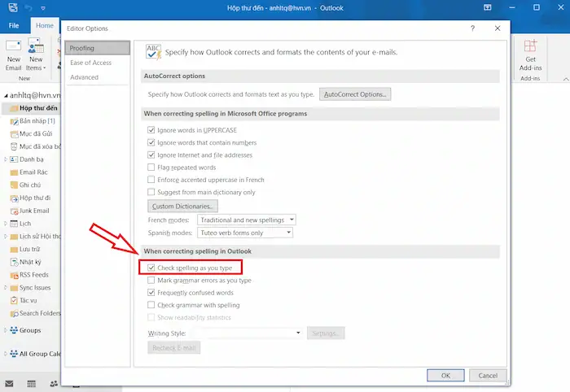This screenshot has height=392, width=570.
Task: Open the Sync Issues folder icon
Action: (14, 288)
